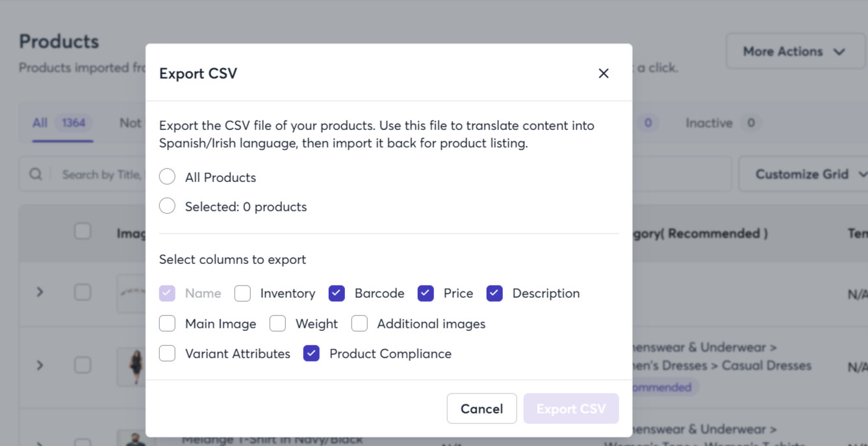Image resolution: width=868 pixels, height=446 pixels.
Task: Click the Export CSV button
Action: tap(571, 408)
